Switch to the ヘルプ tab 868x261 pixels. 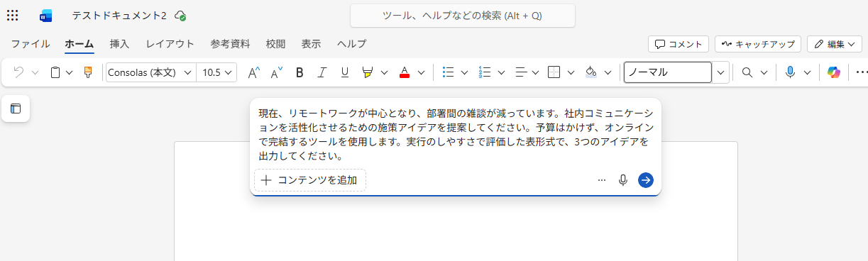[x=352, y=44]
